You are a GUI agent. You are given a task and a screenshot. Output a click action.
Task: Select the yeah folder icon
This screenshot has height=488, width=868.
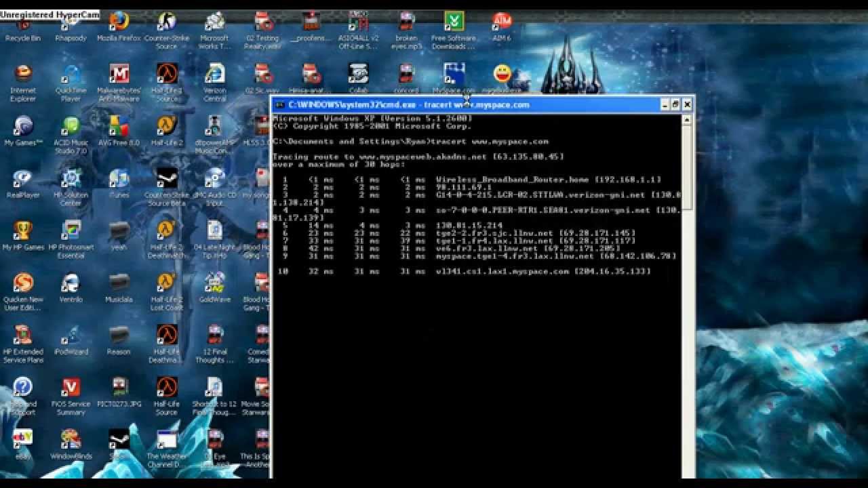(119, 236)
